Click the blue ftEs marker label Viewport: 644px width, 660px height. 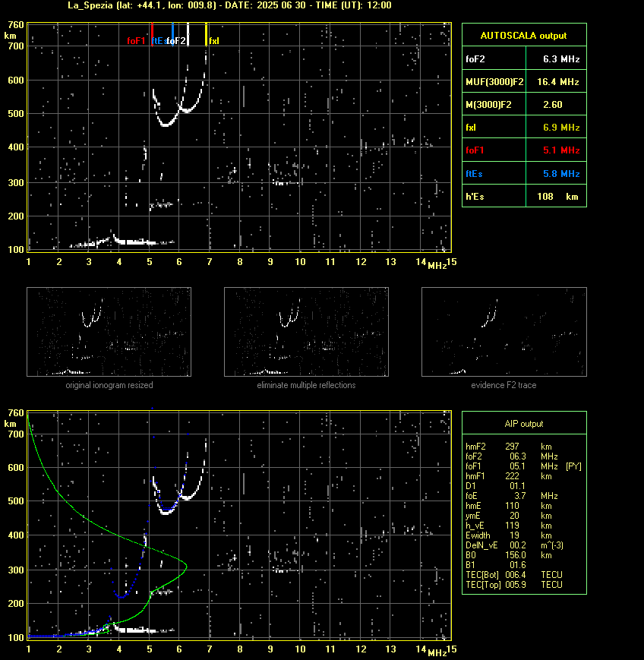tap(158, 41)
